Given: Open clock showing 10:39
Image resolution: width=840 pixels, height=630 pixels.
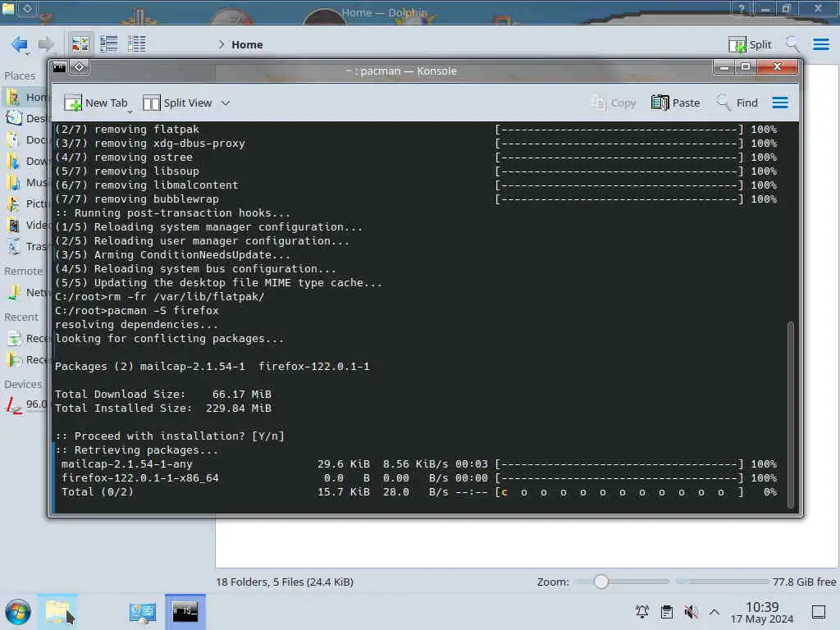Looking at the screenshot, I should [x=762, y=613].
